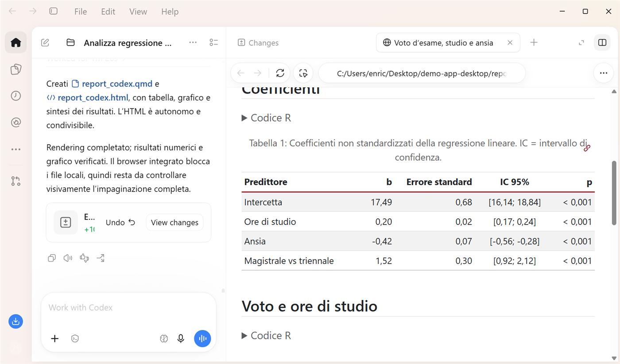The width and height of the screenshot is (620, 364).
Task: Click the terminal shield icon in the composer
Action: (75, 339)
